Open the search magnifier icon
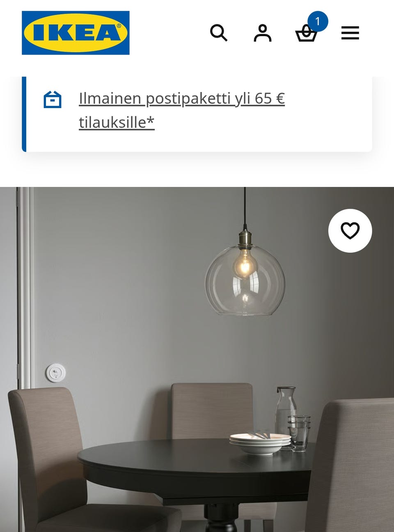Screen dimensions: 394x532 tap(219, 33)
